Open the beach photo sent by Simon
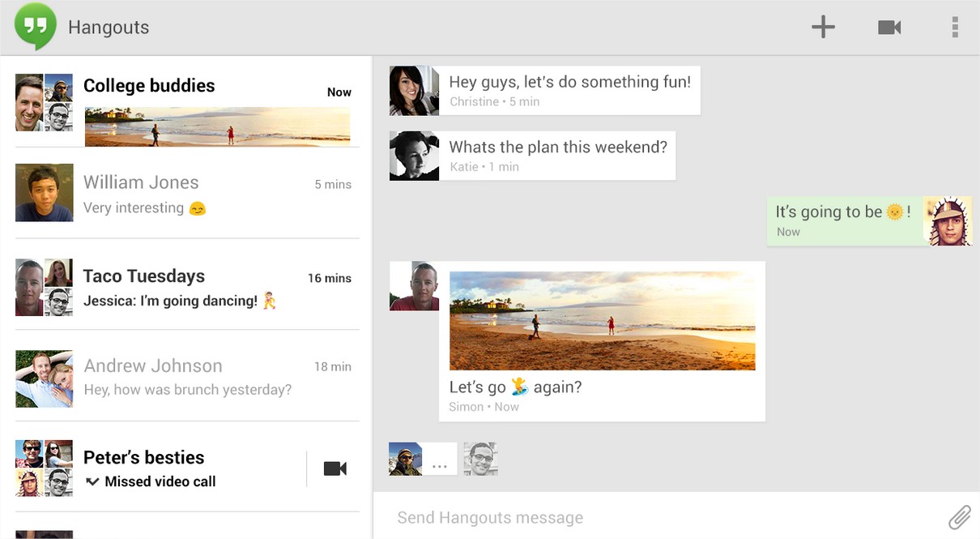This screenshot has height=539, width=980. (x=602, y=320)
